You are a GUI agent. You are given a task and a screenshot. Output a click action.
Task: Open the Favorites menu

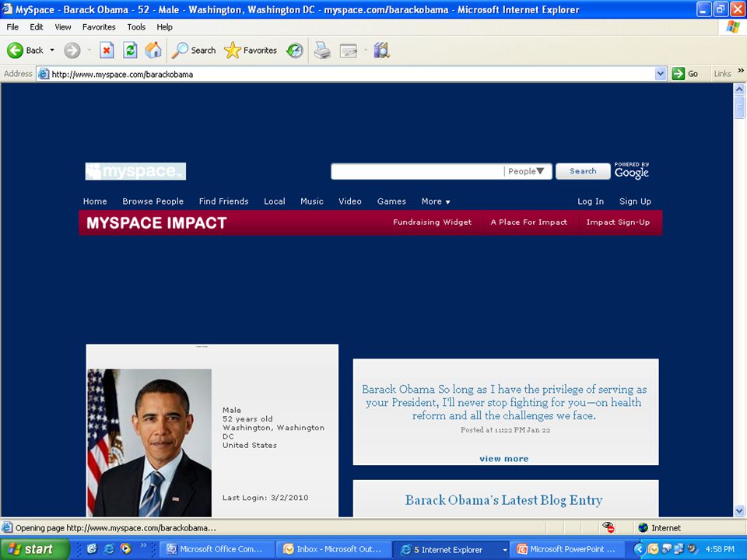pyautogui.click(x=99, y=27)
